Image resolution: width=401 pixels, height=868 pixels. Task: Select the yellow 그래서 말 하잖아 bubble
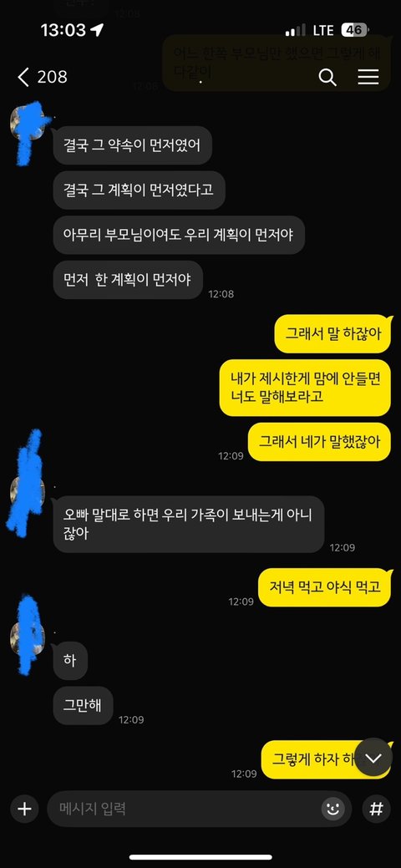pos(332,334)
